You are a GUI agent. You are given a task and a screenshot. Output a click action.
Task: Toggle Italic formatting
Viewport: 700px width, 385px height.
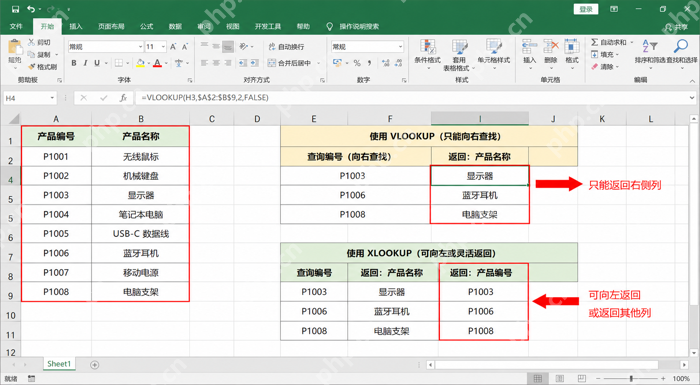coord(85,63)
